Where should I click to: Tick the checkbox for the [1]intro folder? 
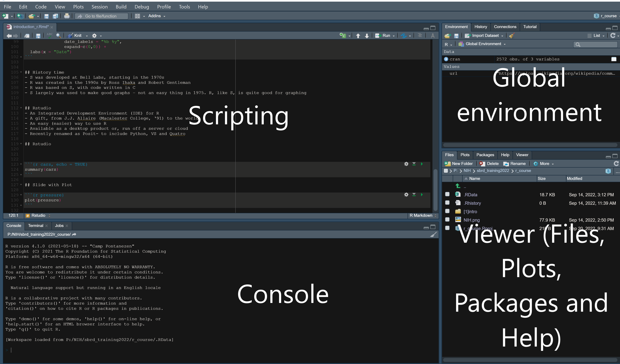coord(447,211)
